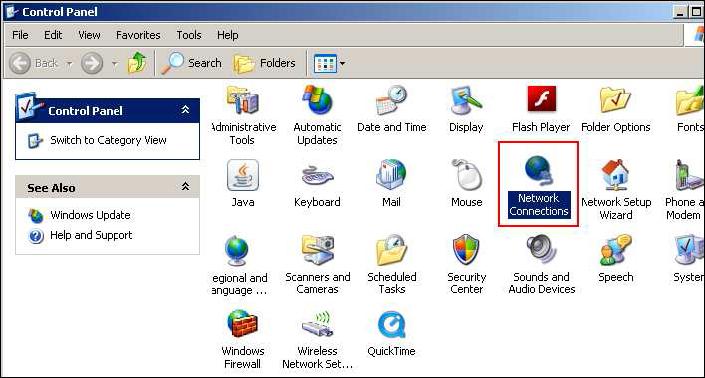Open Sounds and Audio Devices
The width and height of the screenshot is (705, 378).
541,264
